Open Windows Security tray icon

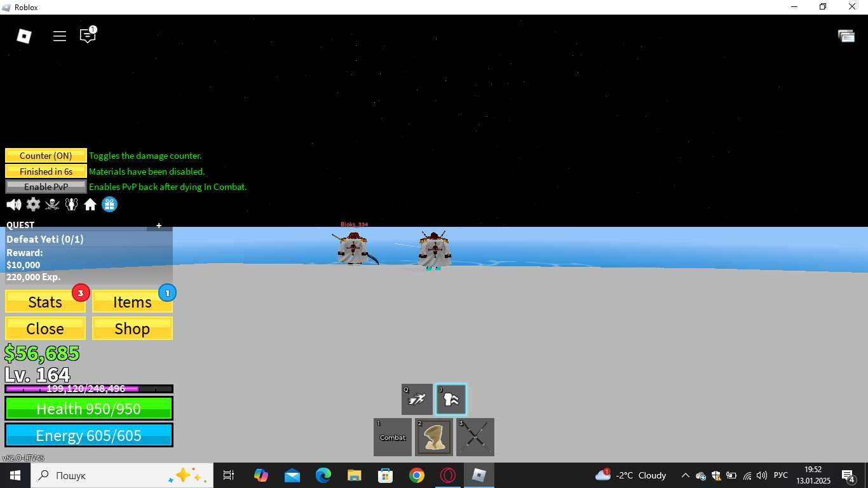pos(716,475)
